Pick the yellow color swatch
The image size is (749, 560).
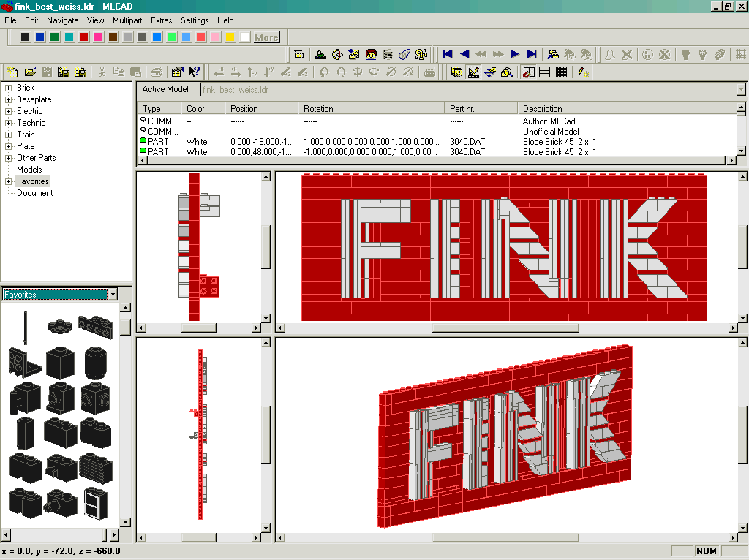(x=230, y=37)
